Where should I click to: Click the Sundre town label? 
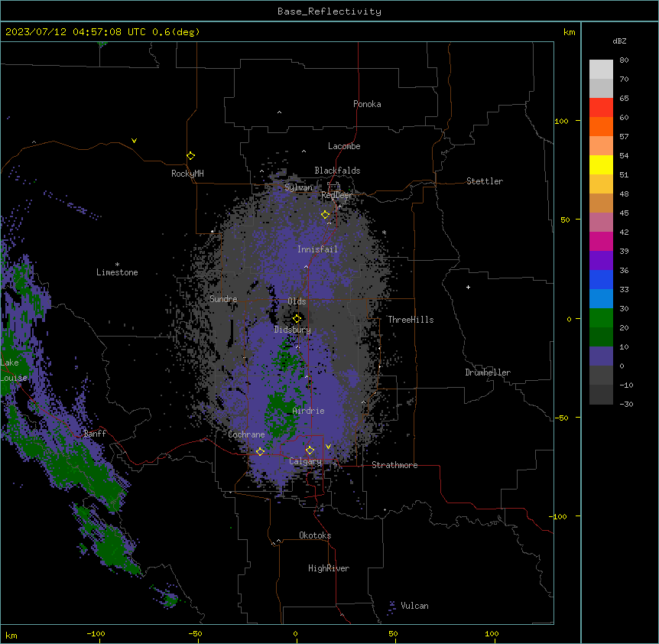click(x=223, y=299)
